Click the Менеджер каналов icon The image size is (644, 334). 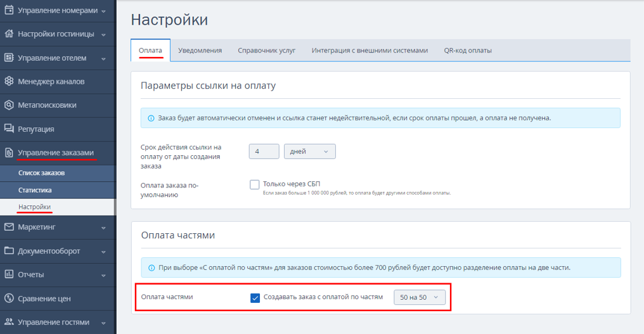pyautogui.click(x=9, y=81)
